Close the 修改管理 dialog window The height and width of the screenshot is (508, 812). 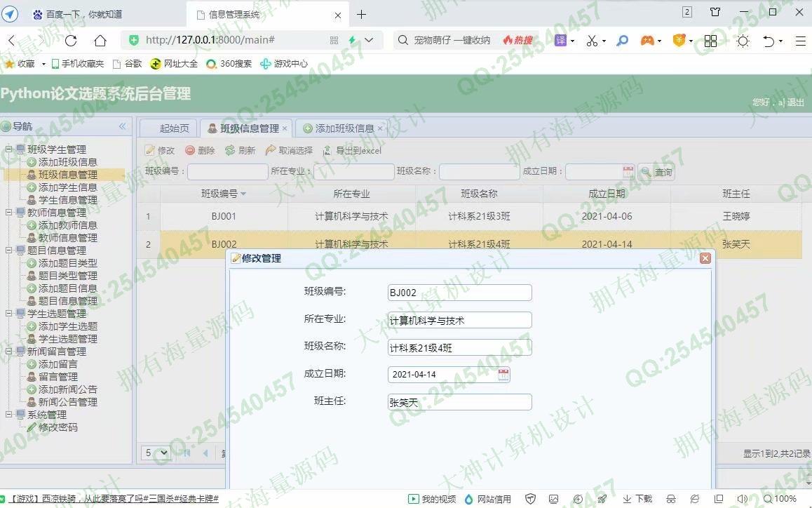click(705, 258)
